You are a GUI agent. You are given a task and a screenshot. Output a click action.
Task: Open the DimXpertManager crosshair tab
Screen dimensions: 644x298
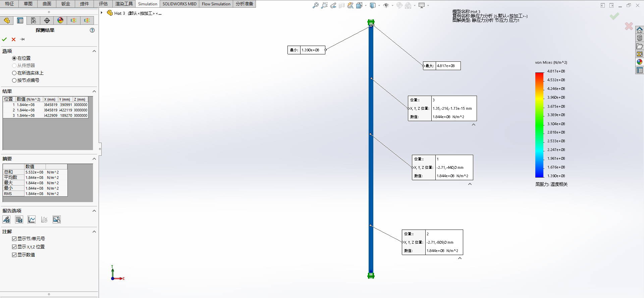coord(47,20)
